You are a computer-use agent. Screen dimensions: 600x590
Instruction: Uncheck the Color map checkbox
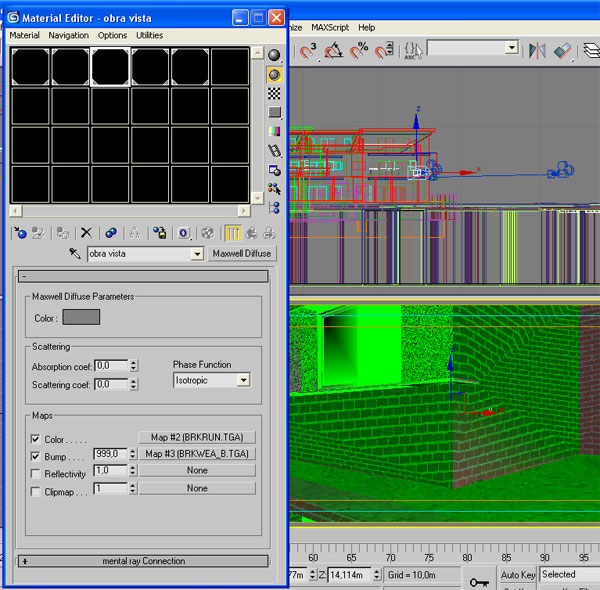pyautogui.click(x=36, y=439)
